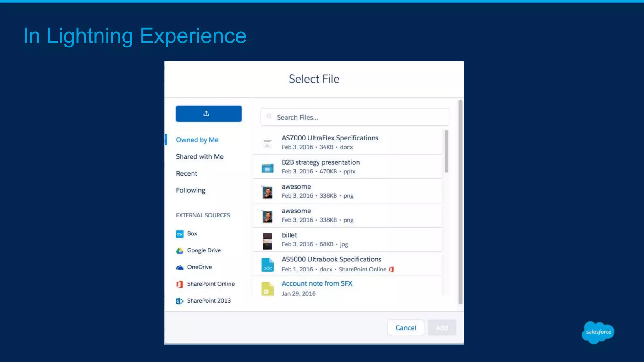Click the AS5000 DOC file icon
The width and height of the screenshot is (644, 362).
click(267, 265)
